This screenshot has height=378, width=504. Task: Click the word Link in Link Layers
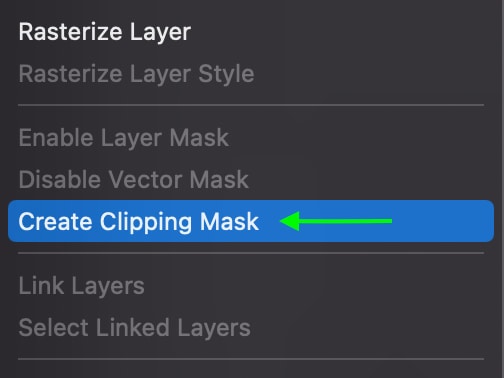click(41, 286)
